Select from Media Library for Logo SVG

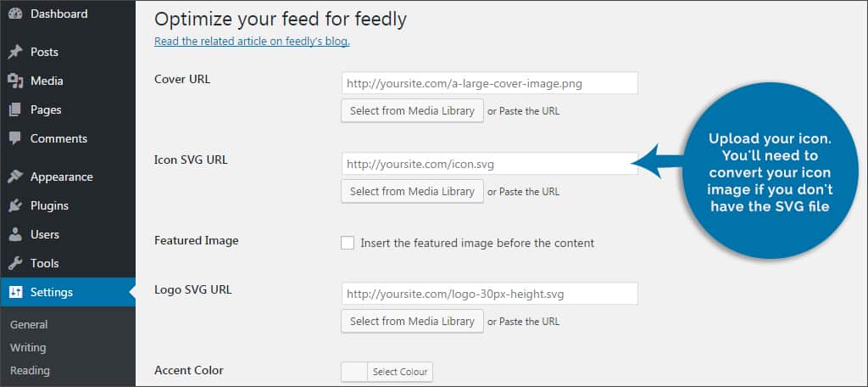pyautogui.click(x=413, y=321)
